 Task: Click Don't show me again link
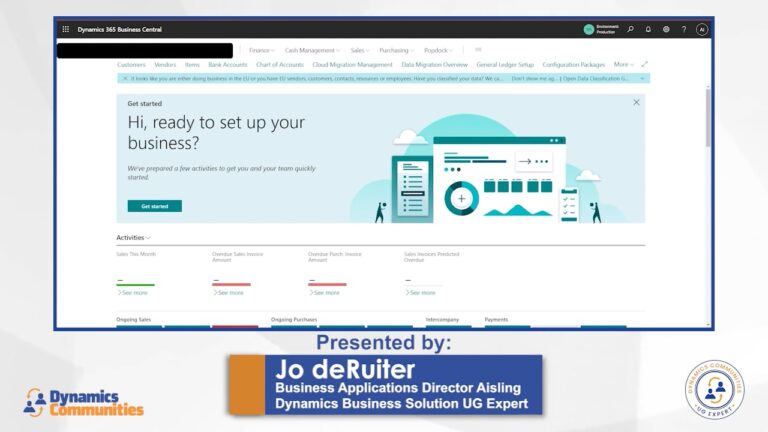tap(533, 78)
